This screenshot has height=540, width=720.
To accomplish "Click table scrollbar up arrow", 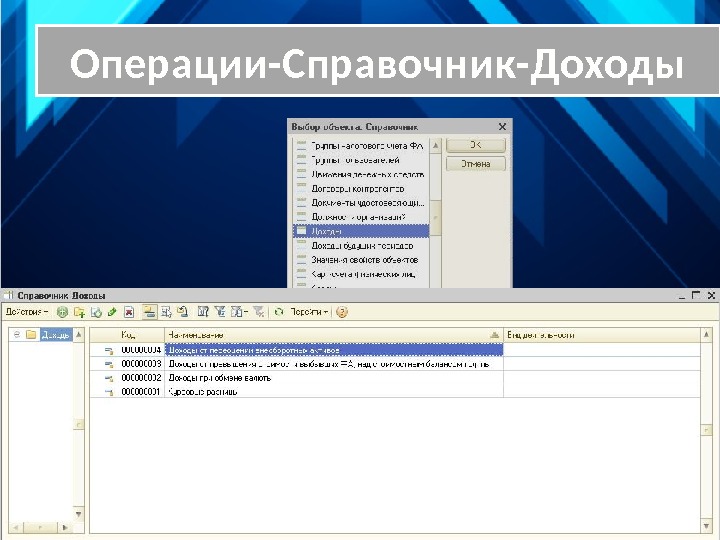I will click(x=706, y=335).
